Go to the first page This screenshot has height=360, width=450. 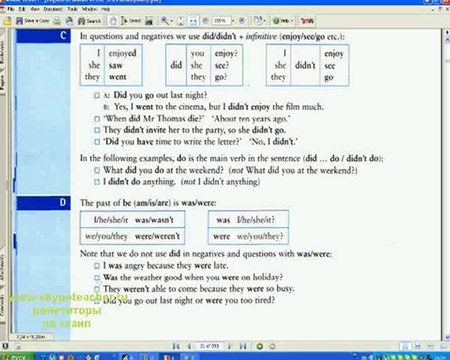(x=176, y=346)
